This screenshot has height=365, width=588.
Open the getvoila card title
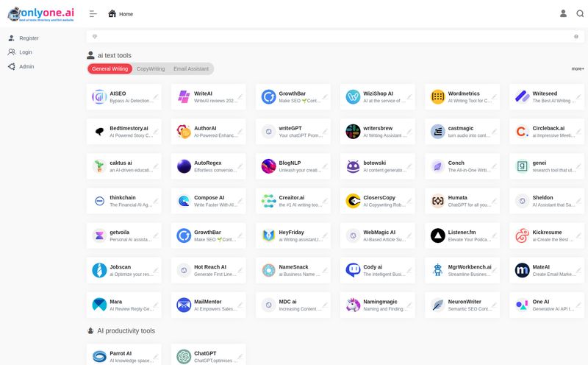pyautogui.click(x=119, y=232)
